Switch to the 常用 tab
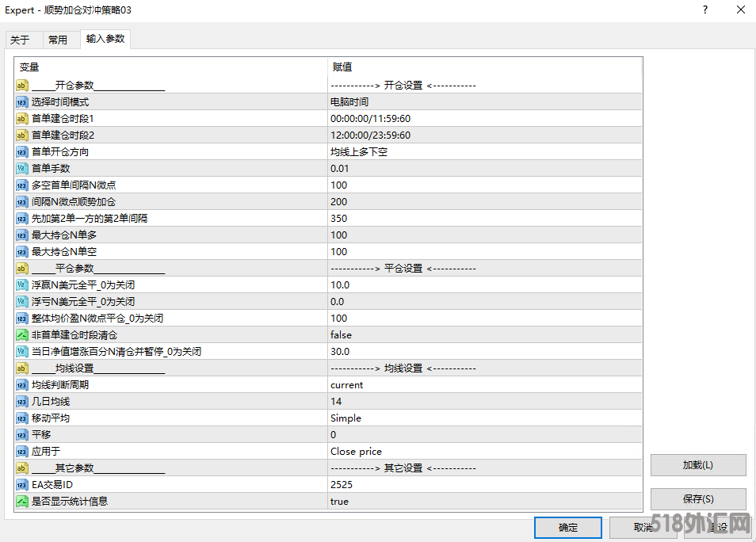 coord(58,40)
